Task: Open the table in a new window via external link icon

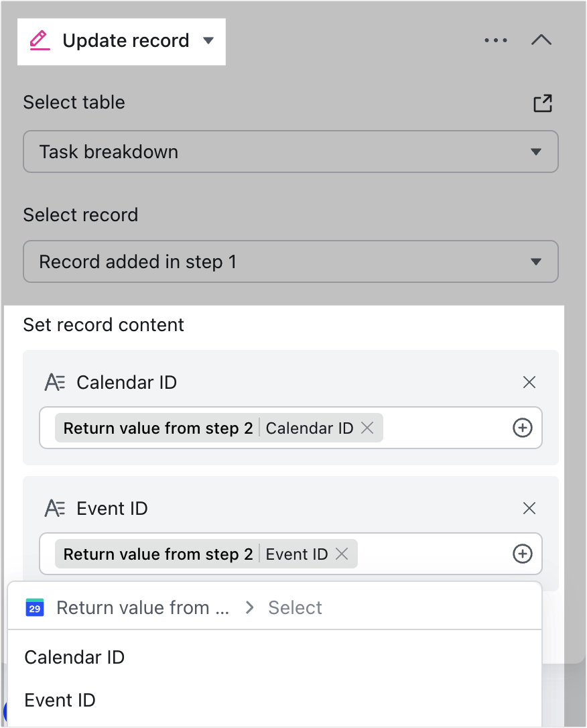Action: click(x=543, y=103)
